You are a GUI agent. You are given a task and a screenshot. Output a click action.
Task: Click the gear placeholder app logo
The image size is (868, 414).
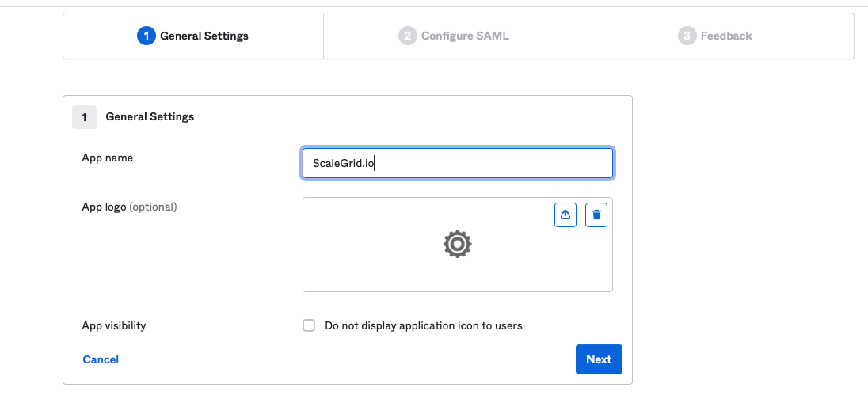coord(457,244)
